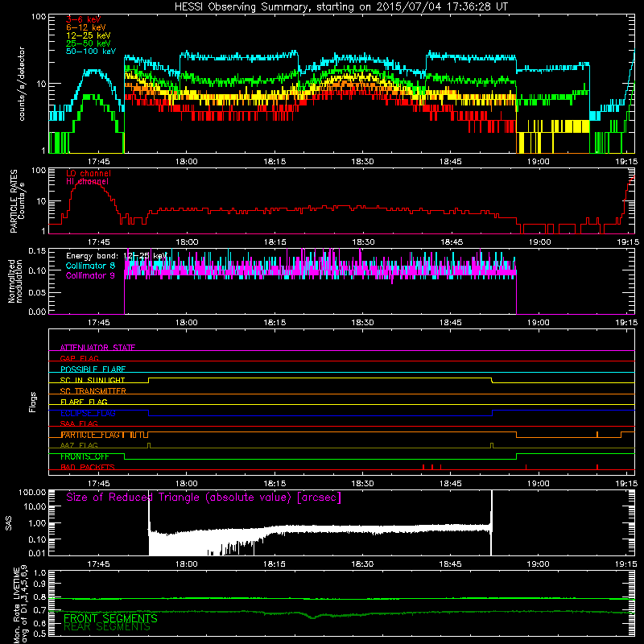The width and height of the screenshot is (644, 644).
Task: Select the GAP_FLAG label
Action: pyautogui.click(x=79, y=358)
